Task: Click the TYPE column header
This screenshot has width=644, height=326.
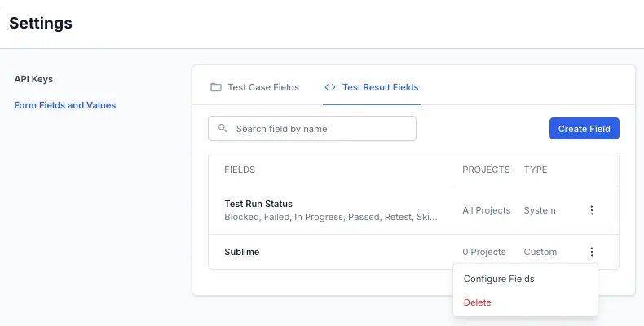Action: point(536,170)
